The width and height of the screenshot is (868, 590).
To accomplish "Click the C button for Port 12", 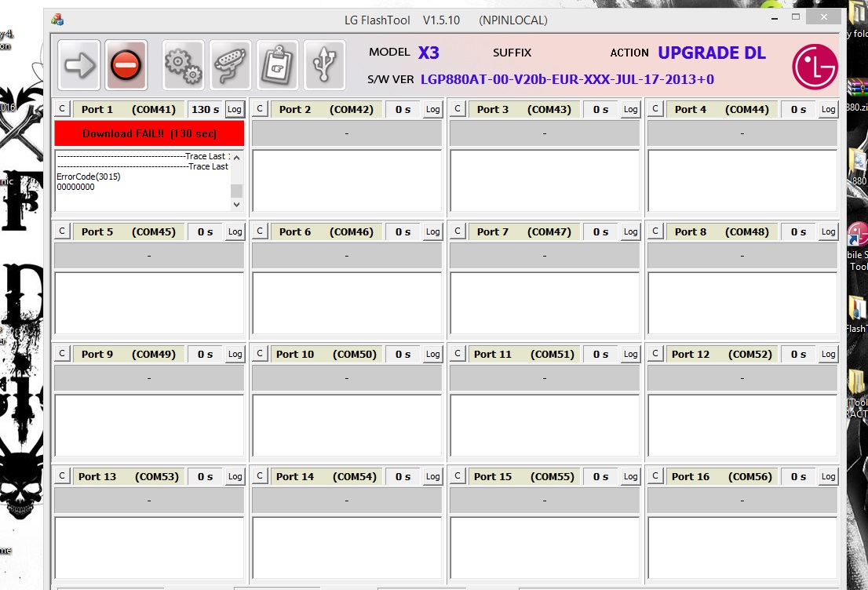I will (x=655, y=354).
